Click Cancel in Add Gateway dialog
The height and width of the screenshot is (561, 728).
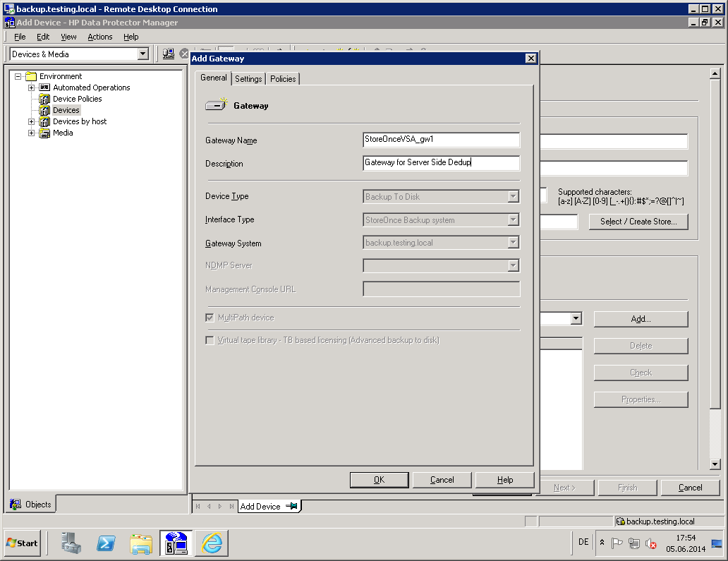[x=442, y=480]
